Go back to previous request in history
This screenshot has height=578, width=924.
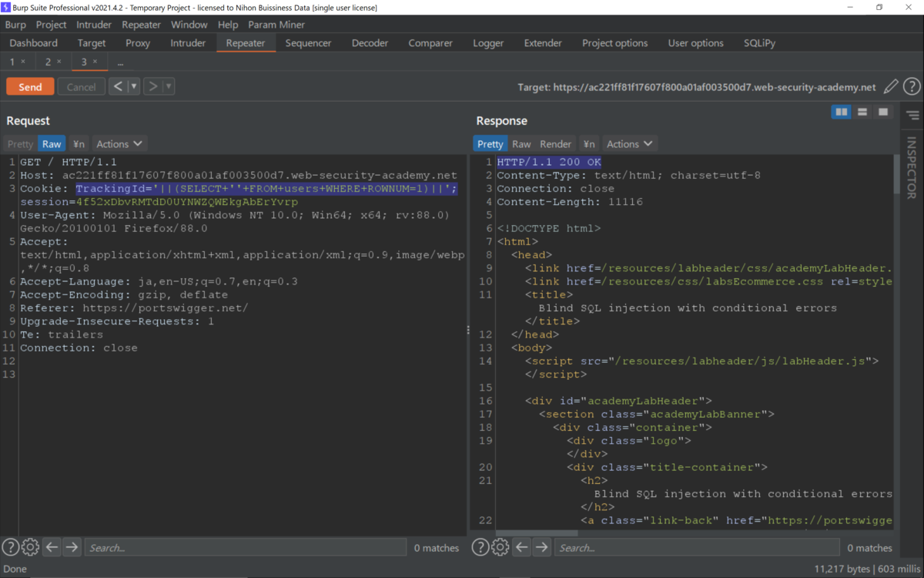pyautogui.click(x=118, y=86)
